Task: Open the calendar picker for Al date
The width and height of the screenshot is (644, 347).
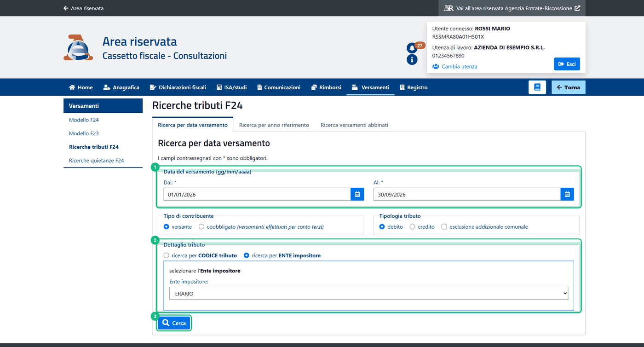Action: tap(567, 195)
